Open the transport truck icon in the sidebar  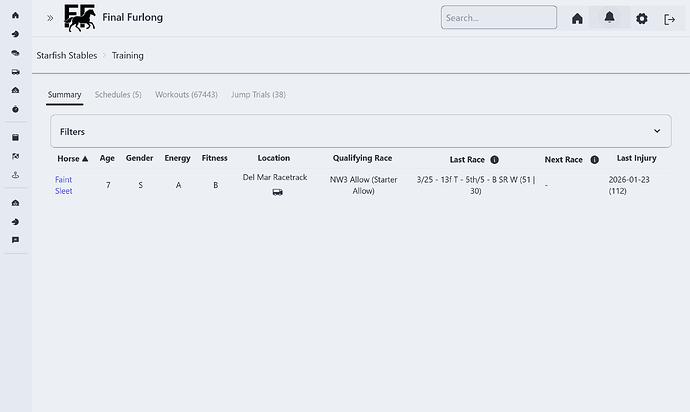tap(15, 72)
